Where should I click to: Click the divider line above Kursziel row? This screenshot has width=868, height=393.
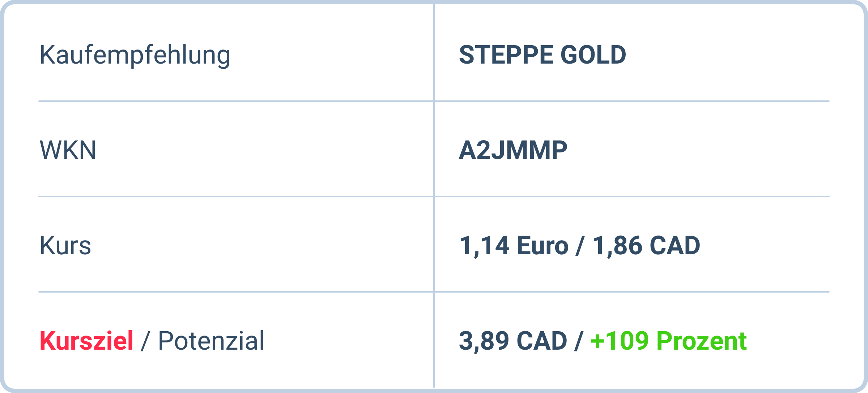[235, 292]
